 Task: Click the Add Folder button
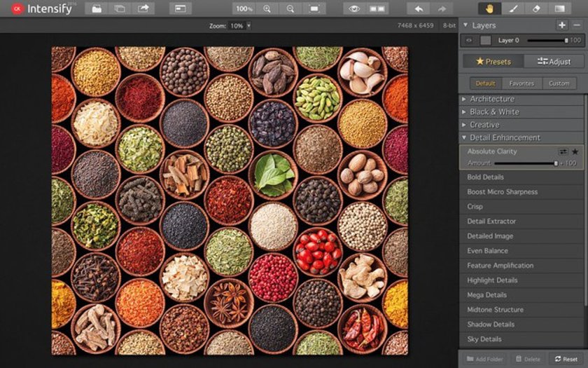click(x=485, y=359)
